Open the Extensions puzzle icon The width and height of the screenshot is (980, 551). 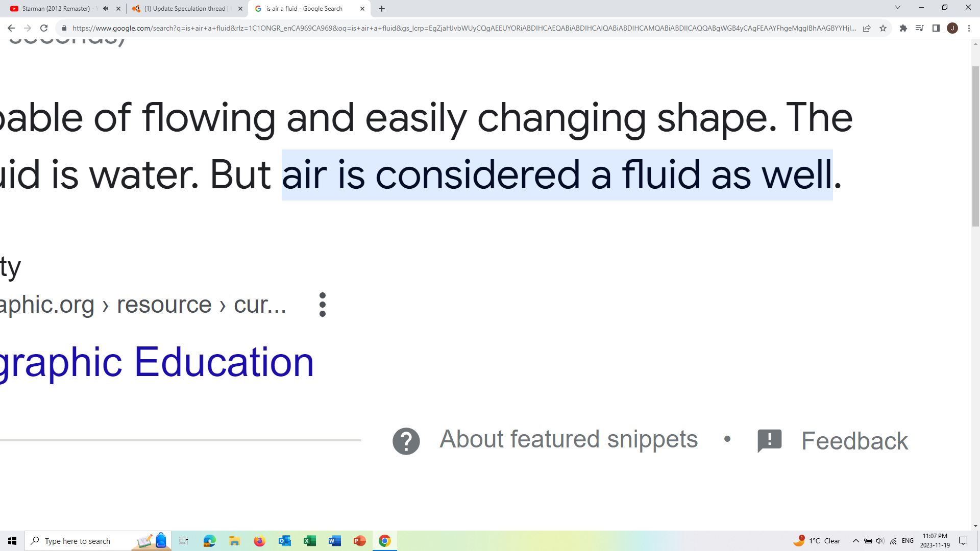903,28
